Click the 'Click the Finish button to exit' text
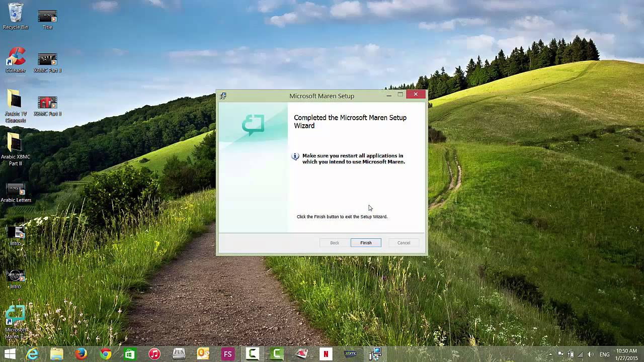The width and height of the screenshot is (644, 362). [x=342, y=217]
